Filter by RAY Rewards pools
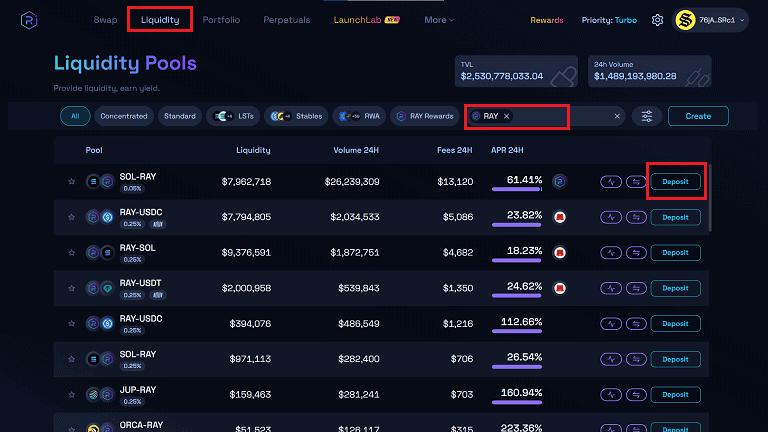 425,116
